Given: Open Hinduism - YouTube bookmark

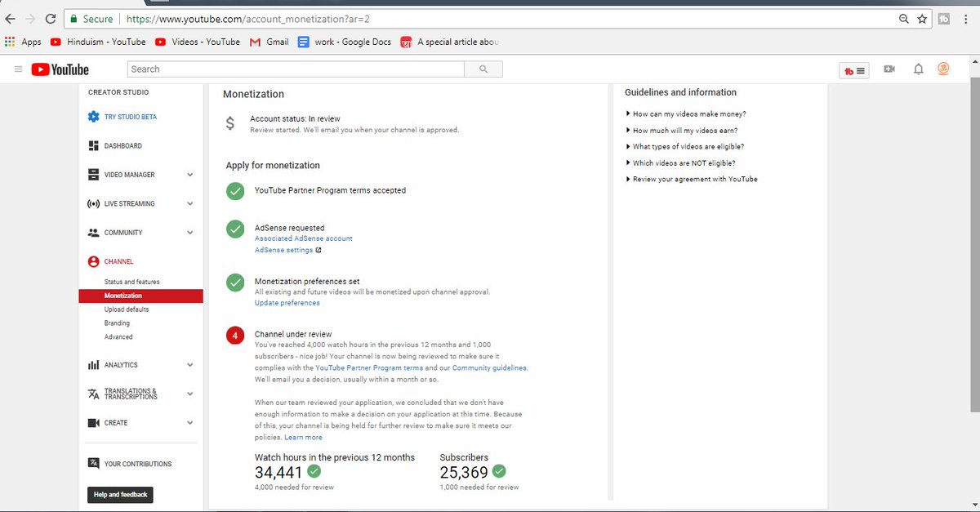Looking at the screenshot, I should [98, 42].
